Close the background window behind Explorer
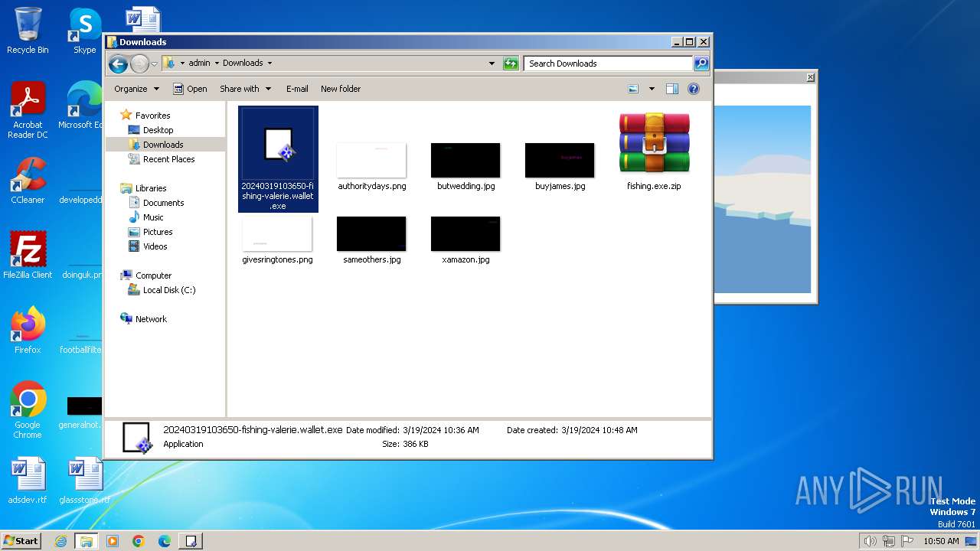The height and width of the screenshot is (551, 980). click(810, 77)
